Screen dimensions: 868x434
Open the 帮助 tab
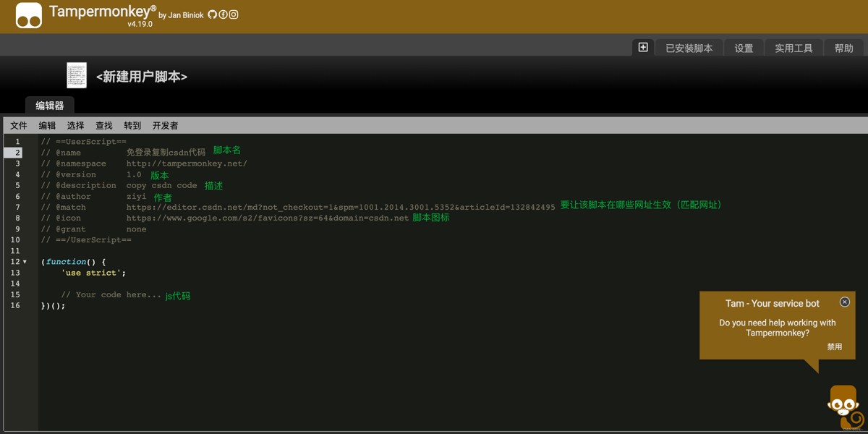tap(843, 48)
